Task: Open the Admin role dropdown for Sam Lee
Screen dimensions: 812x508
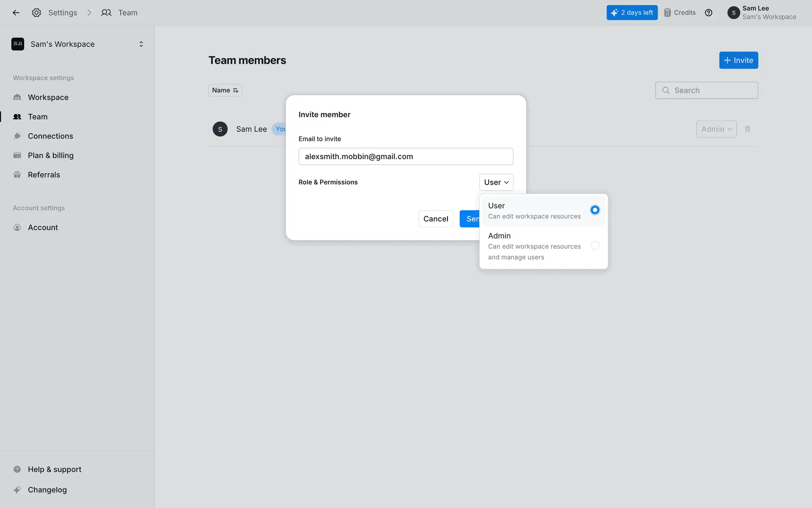Action: (716, 129)
